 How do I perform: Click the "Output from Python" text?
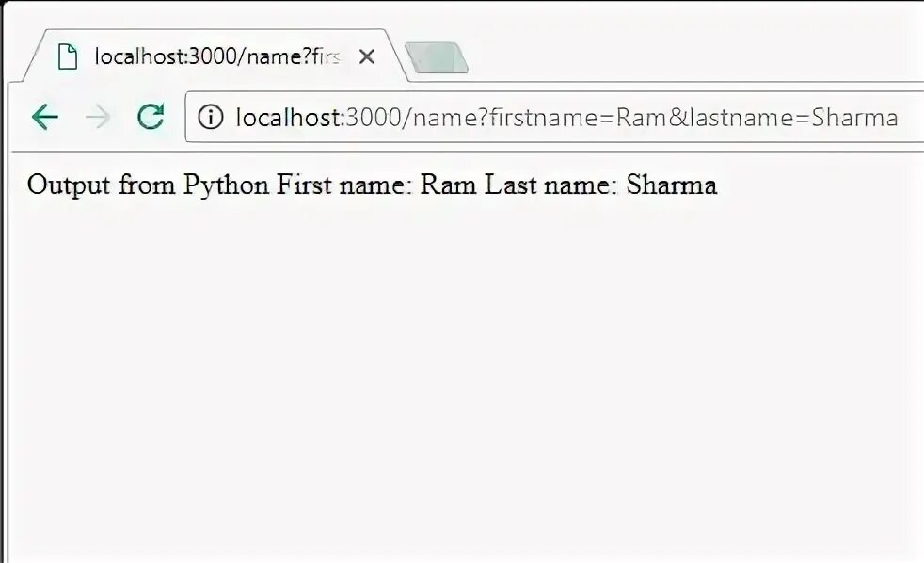pyautogui.click(x=148, y=185)
